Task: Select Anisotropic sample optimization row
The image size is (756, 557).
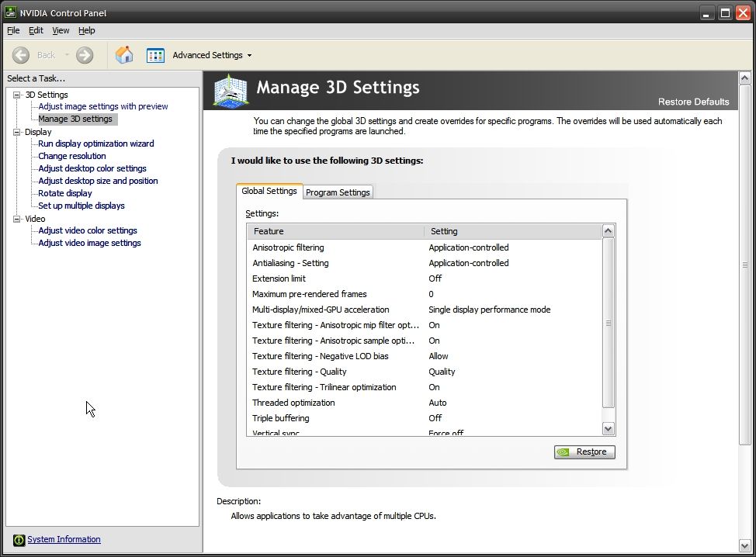Action: point(425,341)
